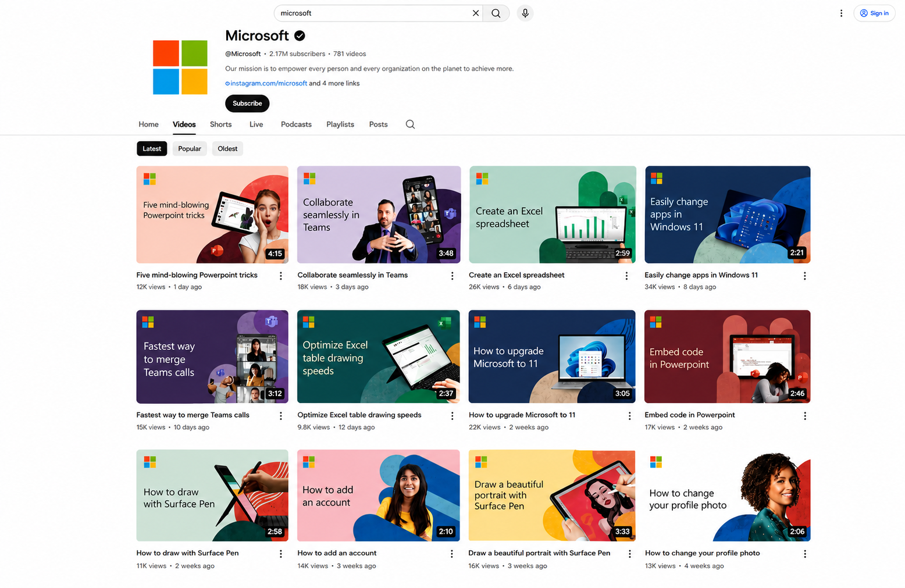Open How to draw with Surface Pen title

187,553
